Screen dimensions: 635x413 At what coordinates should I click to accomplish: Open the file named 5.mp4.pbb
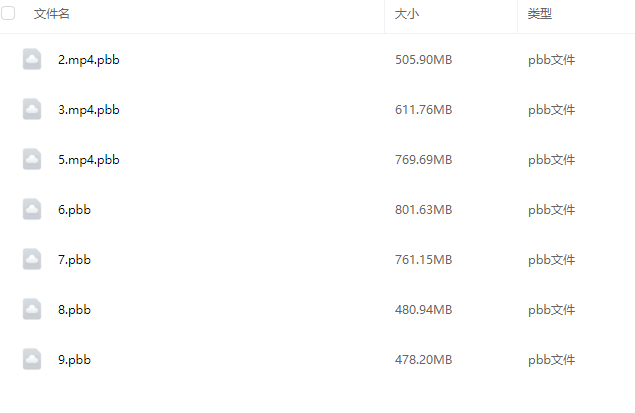[x=89, y=160]
